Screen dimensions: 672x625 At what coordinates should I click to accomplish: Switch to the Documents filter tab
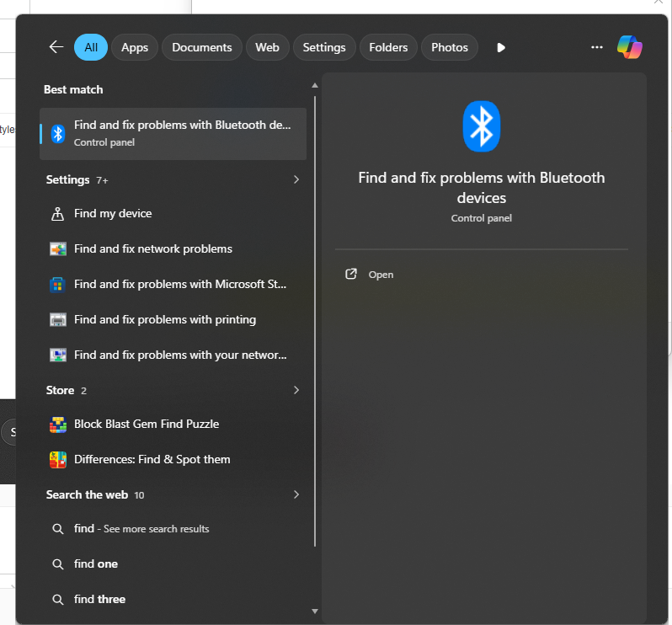(x=202, y=47)
